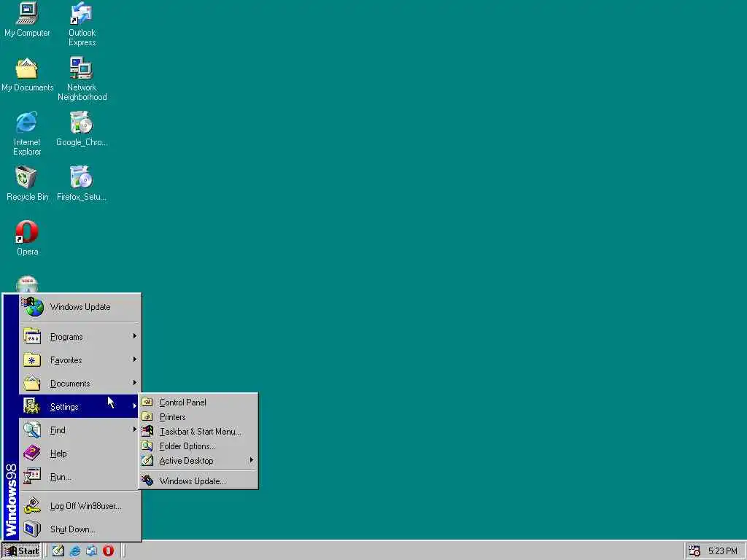The height and width of the screenshot is (560, 747).
Task: Click the Control Panel folder icon in submenu
Action: point(147,402)
